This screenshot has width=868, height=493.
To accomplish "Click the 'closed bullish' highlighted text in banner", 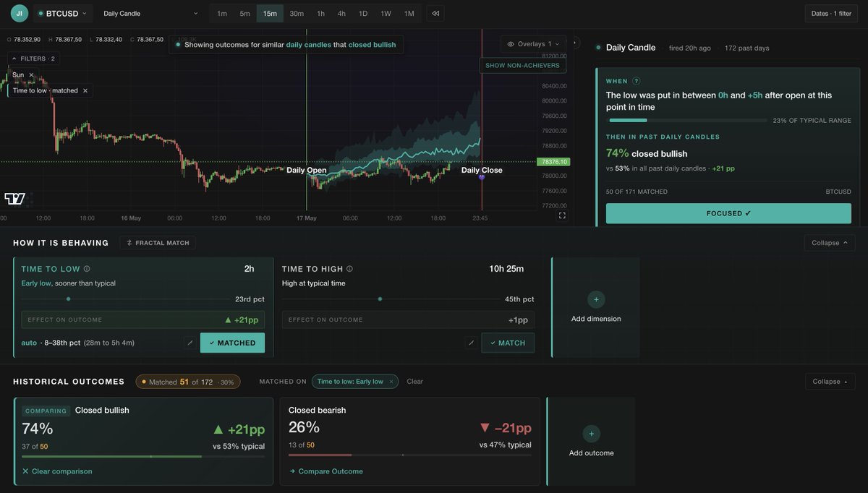I will tap(372, 45).
